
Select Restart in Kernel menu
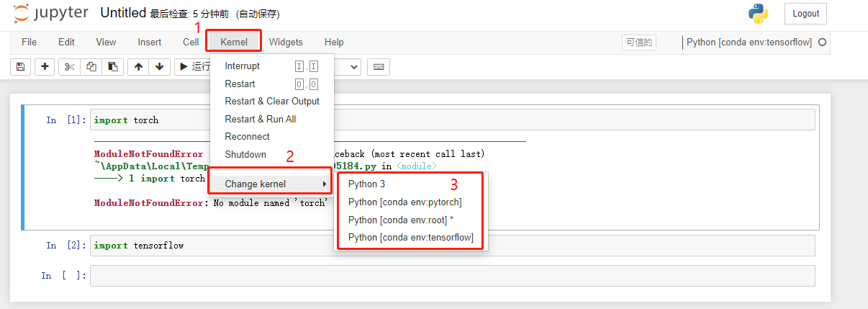[x=272, y=84]
